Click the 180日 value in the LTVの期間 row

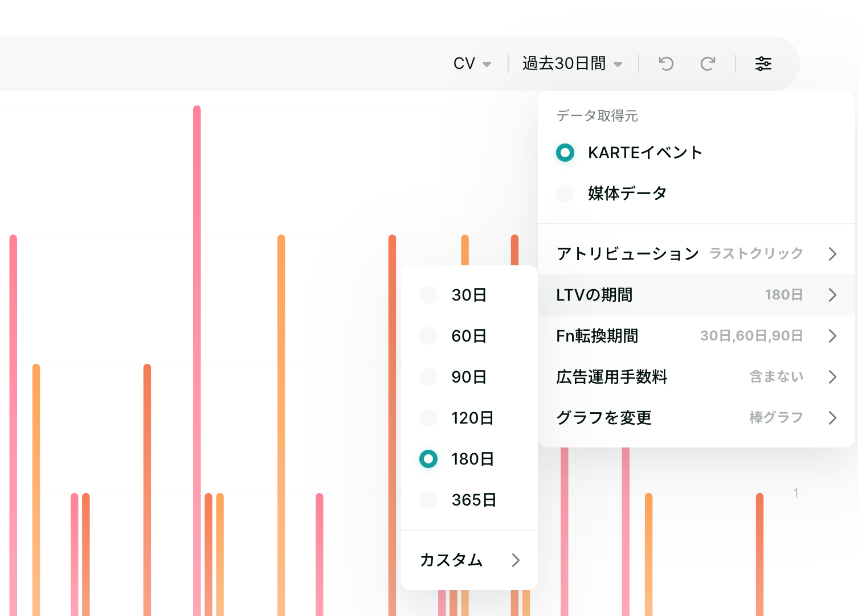[x=784, y=295]
